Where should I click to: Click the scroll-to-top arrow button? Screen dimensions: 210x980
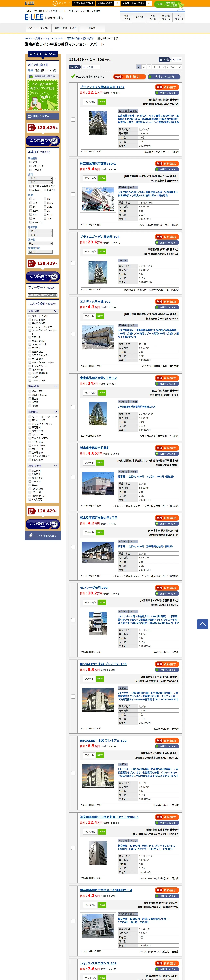click(x=202, y=624)
